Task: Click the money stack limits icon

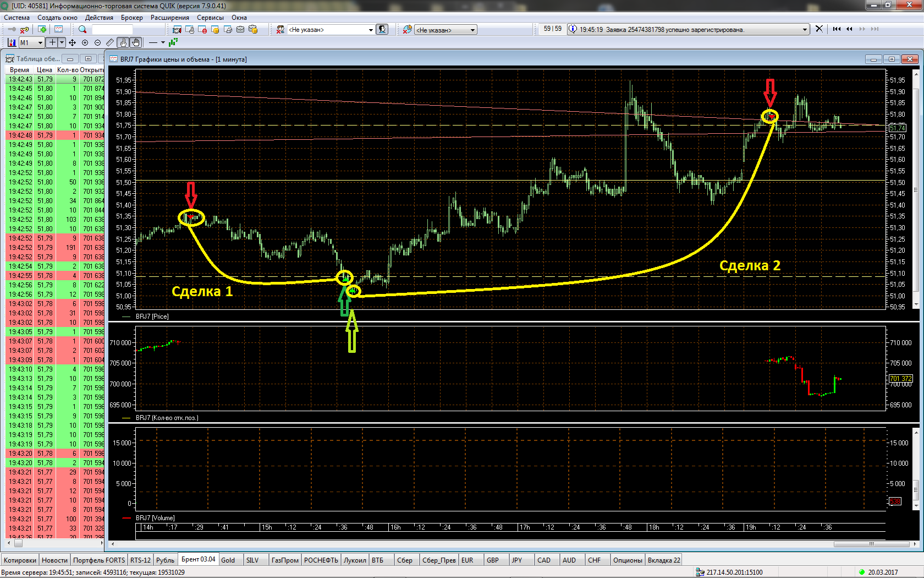Action: [253, 29]
